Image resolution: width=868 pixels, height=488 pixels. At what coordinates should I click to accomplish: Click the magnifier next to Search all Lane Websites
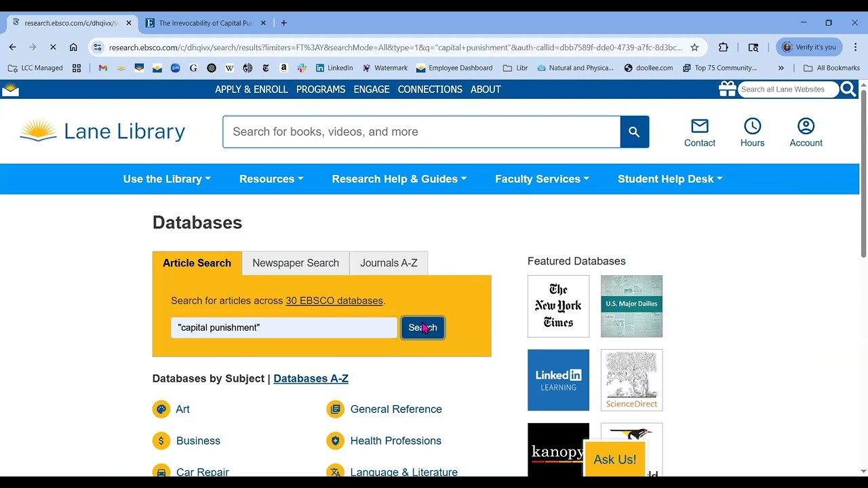[x=848, y=89]
